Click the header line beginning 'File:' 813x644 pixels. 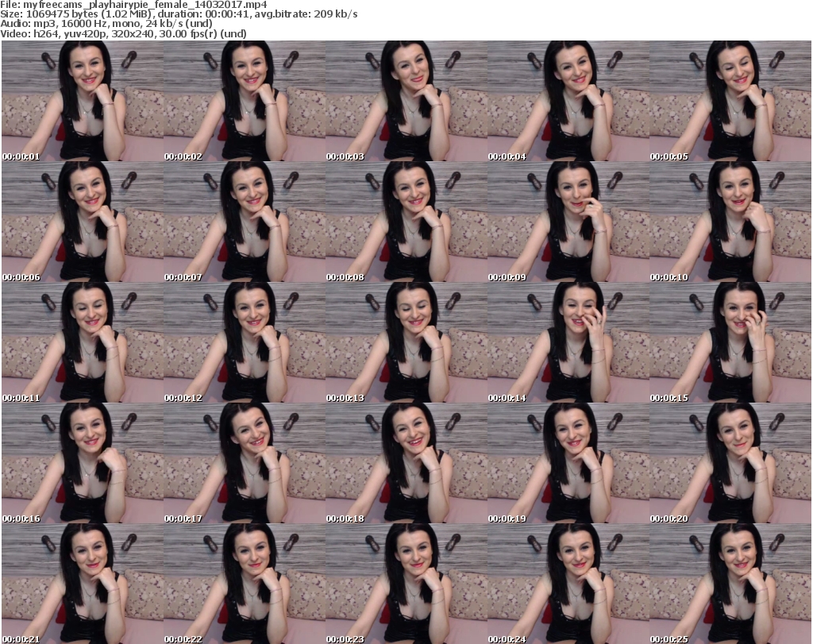pyautogui.click(x=133, y=5)
